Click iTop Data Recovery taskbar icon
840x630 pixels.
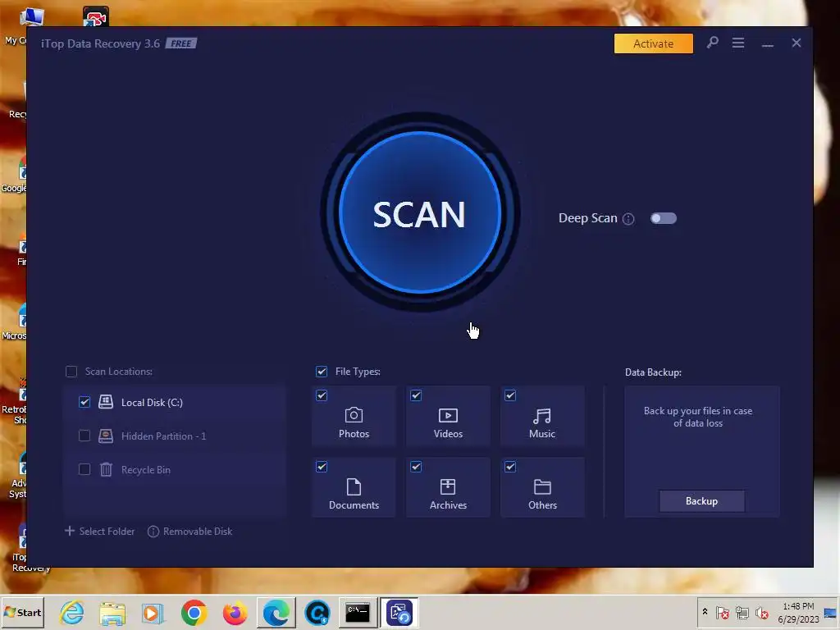pyautogui.click(x=399, y=612)
